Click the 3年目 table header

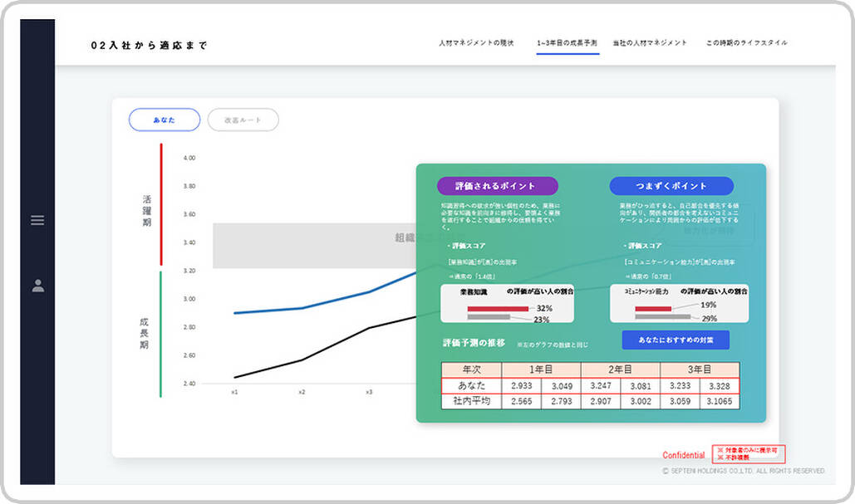click(x=700, y=369)
